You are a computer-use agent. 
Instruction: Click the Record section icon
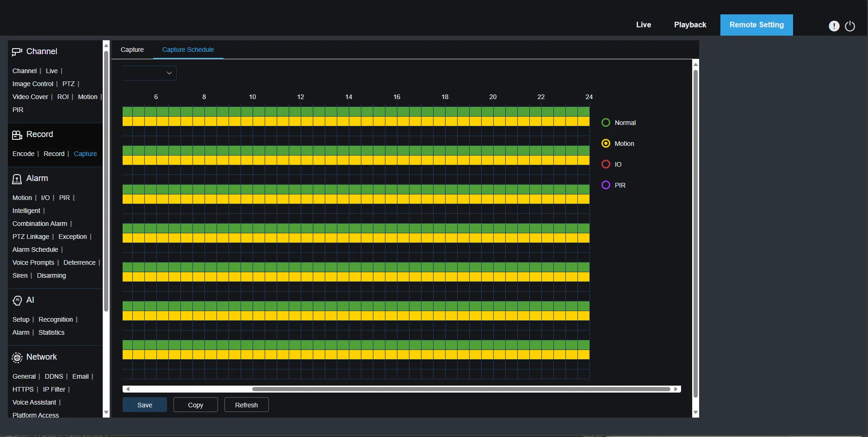(17, 134)
